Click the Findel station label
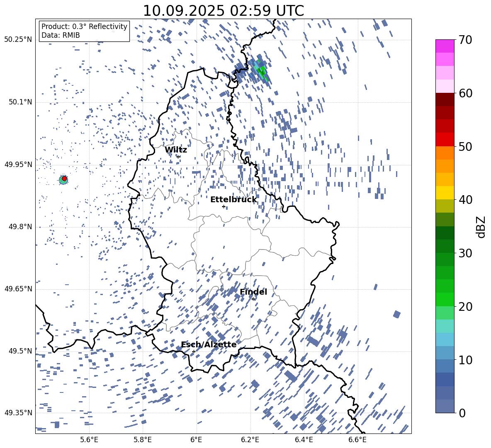Viewport: 491px width, 448px height. pos(253,292)
